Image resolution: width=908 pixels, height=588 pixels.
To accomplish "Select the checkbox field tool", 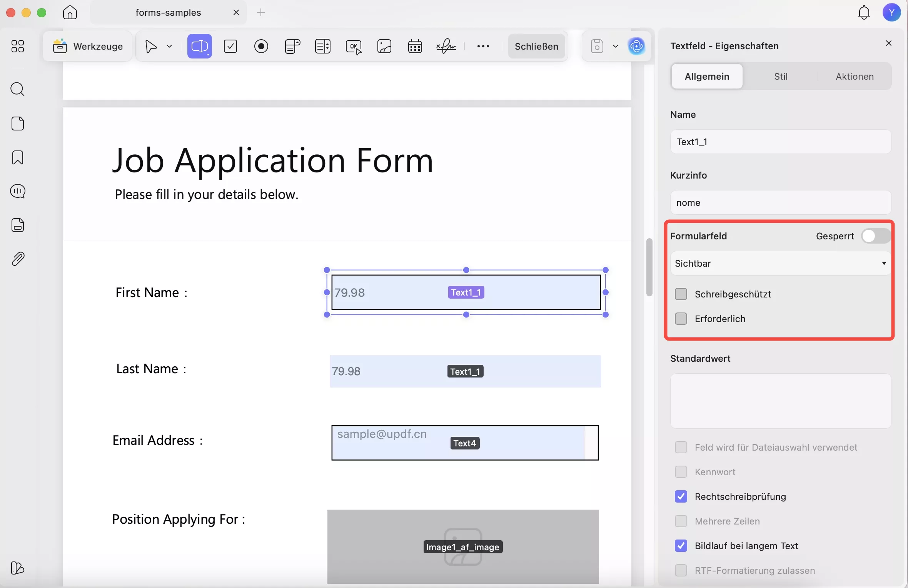I will [230, 46].
